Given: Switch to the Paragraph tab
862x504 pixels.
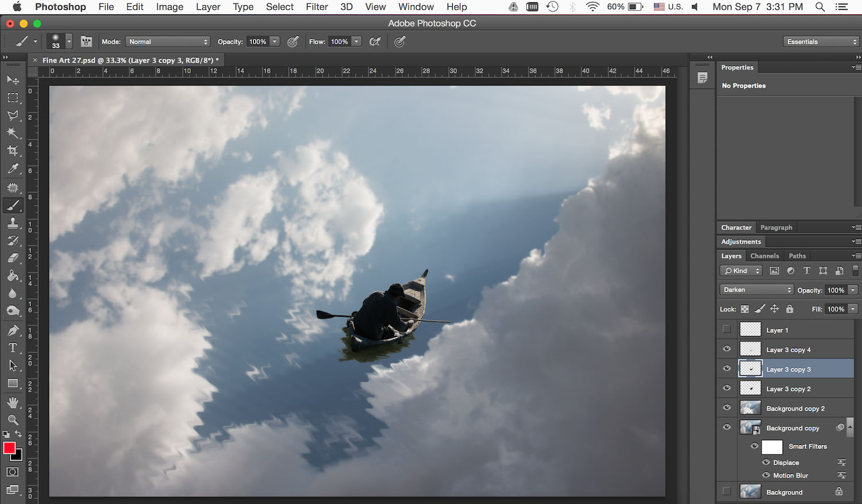Looking at the screenshot, I should 776,228.
